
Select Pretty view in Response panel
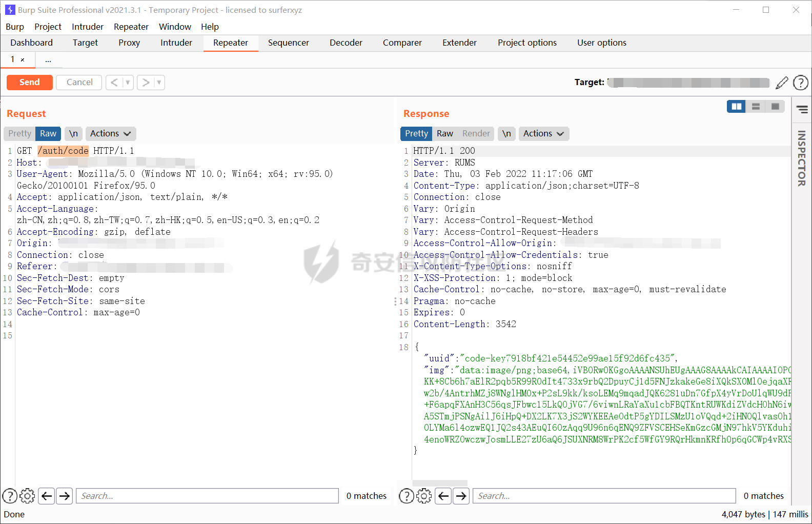(416, 134)
